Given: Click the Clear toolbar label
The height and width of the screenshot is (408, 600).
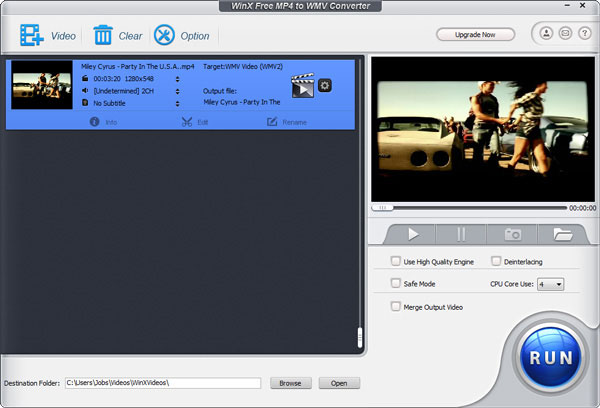Looking at the screenshot, I should pyautogui.click(x=130, y=36).
